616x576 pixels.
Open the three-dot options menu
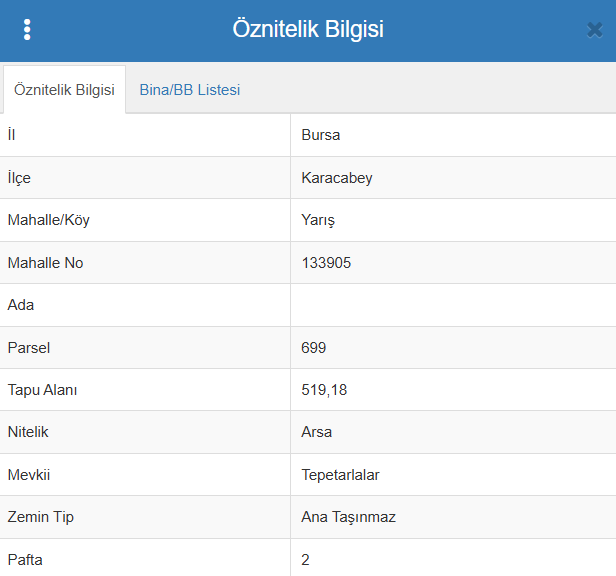[27, 29]
